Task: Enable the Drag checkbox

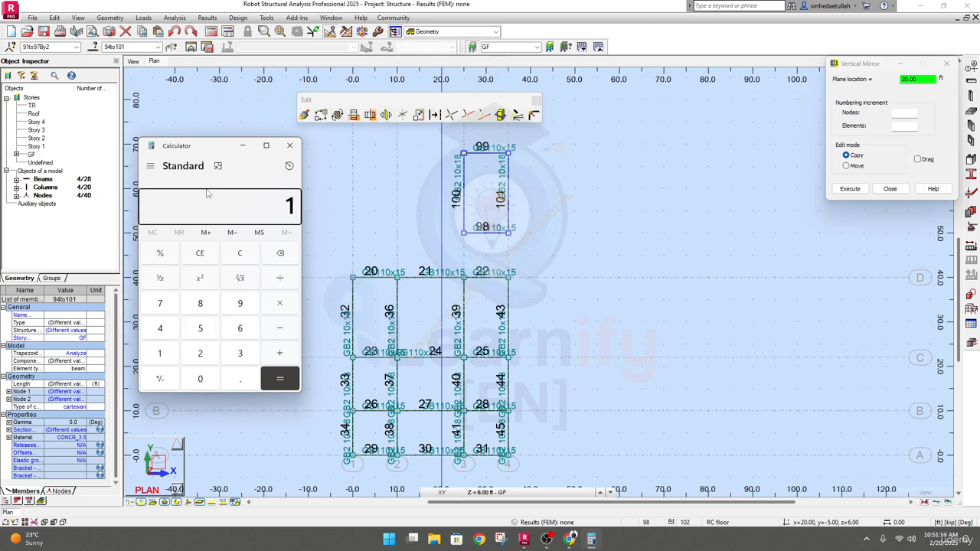Action: 917,159
